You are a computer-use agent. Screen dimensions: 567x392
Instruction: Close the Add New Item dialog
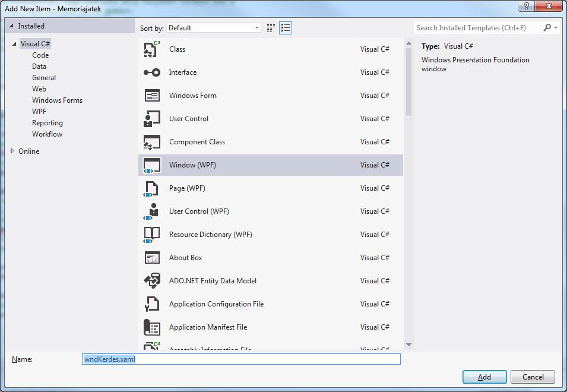(549, 6)
